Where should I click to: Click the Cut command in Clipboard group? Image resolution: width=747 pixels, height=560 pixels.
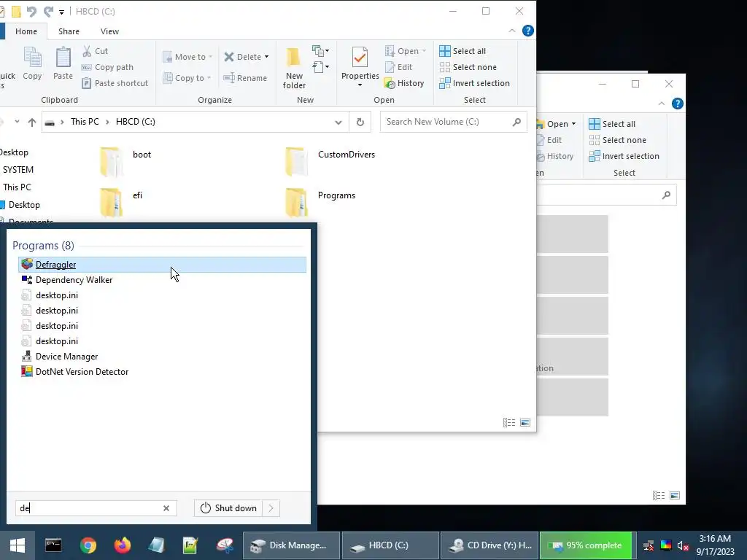96,51
